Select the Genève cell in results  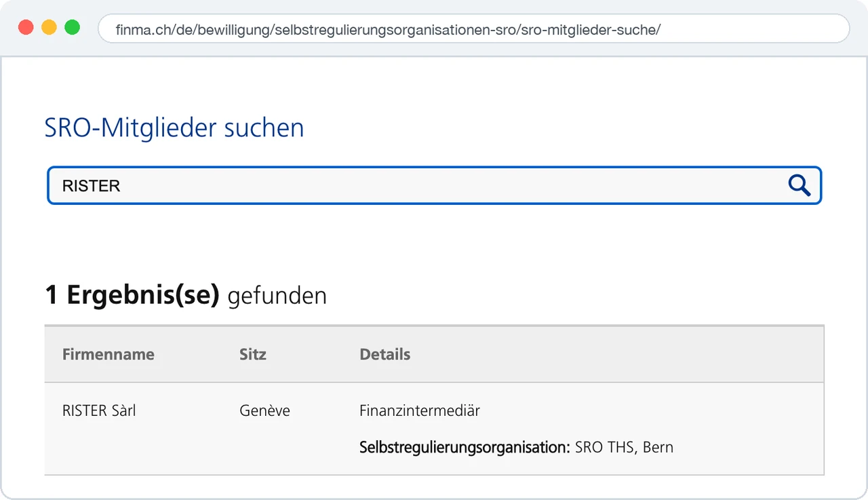tap(264, 410)
